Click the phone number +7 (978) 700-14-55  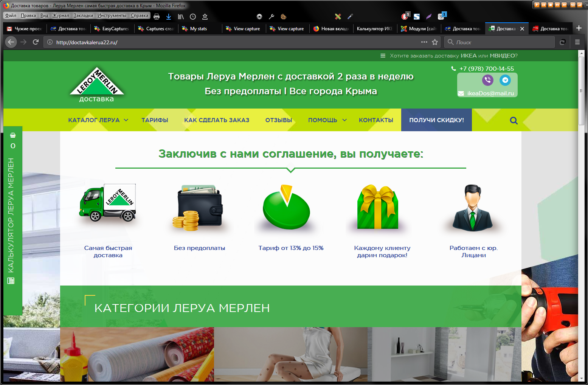point(487,68)
